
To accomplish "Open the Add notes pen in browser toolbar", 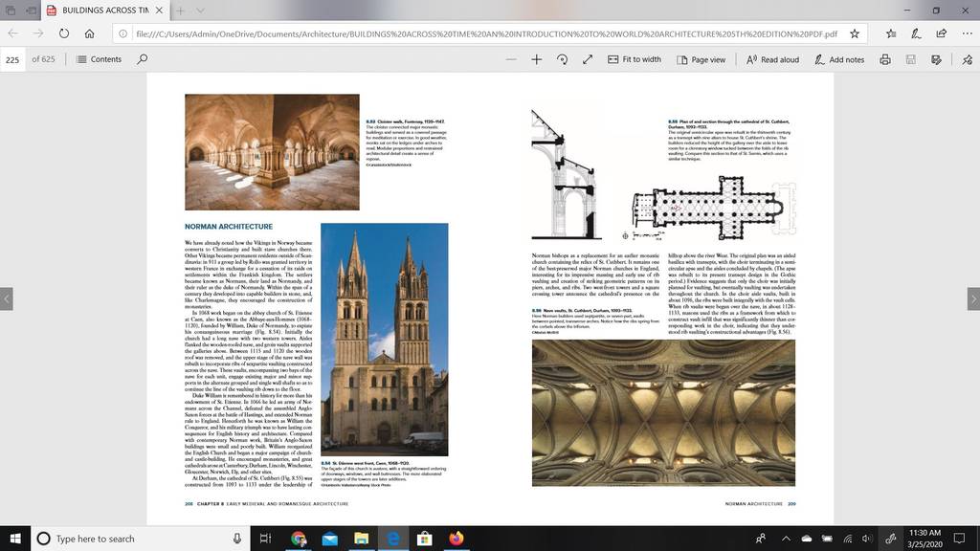I will click(916, 33).
